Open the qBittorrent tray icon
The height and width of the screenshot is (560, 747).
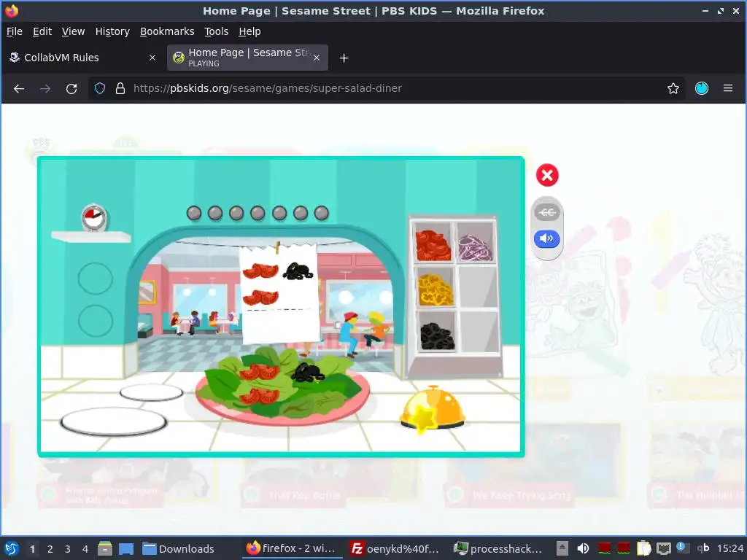pos(703,548)
